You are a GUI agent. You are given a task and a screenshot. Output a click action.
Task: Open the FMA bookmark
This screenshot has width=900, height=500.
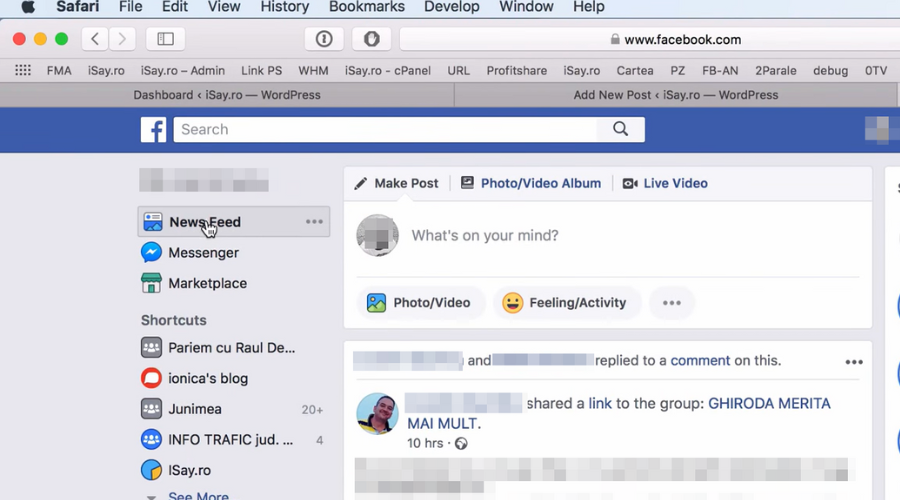pos(59,71)
